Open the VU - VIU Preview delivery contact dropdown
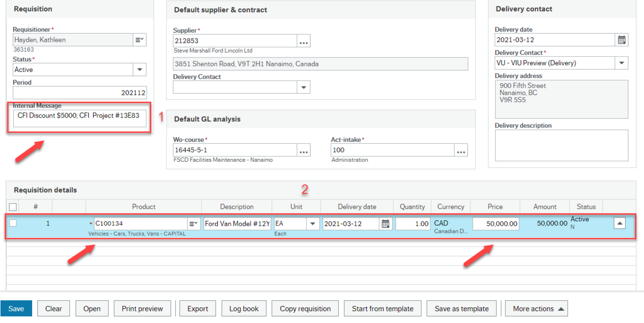644x323 pixels. pos(621,62)
